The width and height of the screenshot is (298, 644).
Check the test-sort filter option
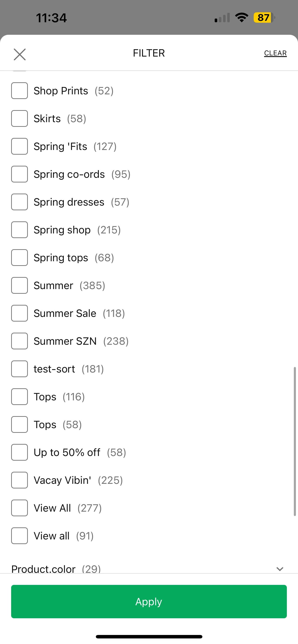tap(19, 369)
